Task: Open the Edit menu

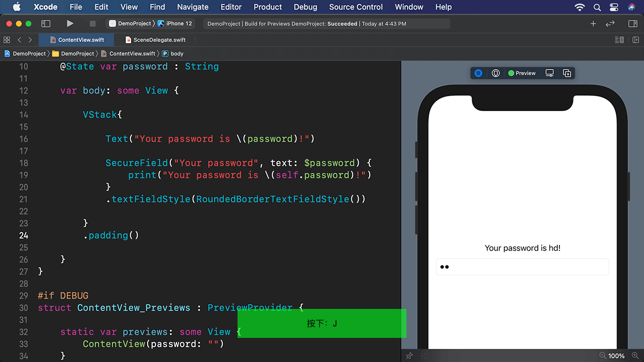Action: pos(101,7)
